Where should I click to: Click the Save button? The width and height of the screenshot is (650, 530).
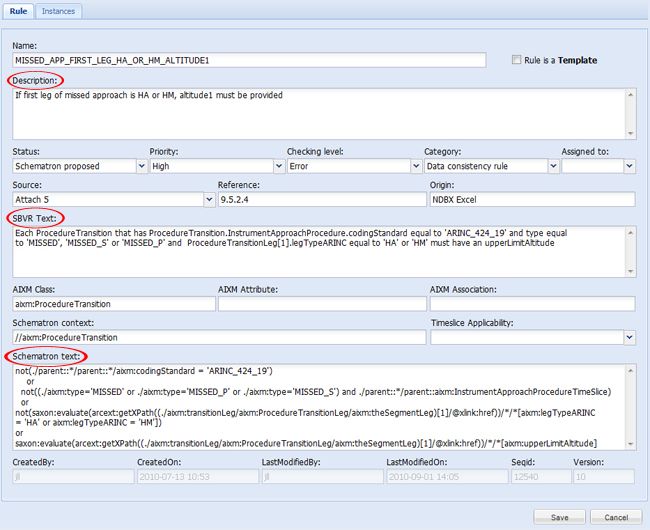pos(559,516)
